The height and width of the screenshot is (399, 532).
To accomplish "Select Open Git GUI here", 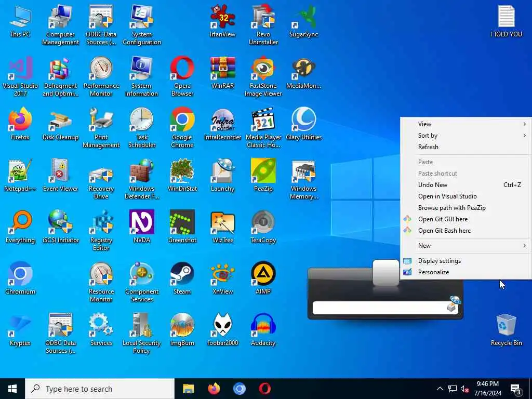I will 465,219.
